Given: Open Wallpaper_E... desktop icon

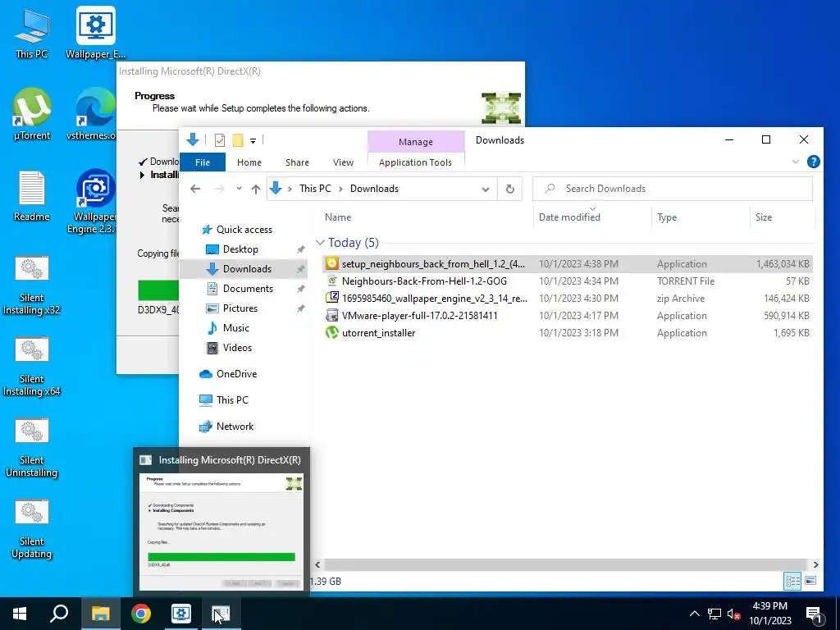Looking at the screenshot, I should 95,33.
